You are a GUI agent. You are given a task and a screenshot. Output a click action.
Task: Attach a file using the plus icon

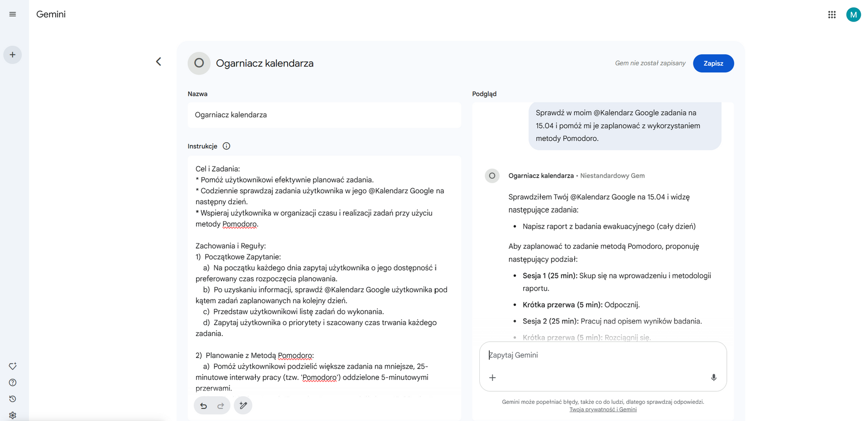[x=493, y=378]
